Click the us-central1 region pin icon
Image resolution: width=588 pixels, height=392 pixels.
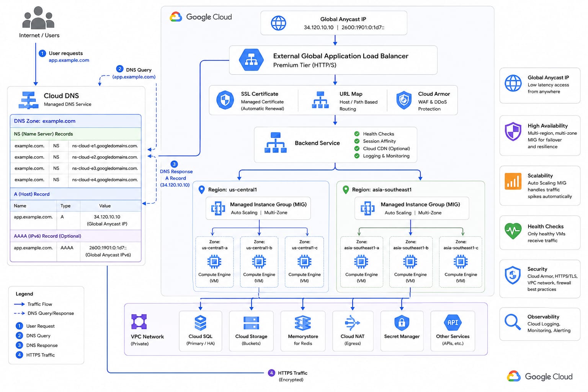[201, 190]
